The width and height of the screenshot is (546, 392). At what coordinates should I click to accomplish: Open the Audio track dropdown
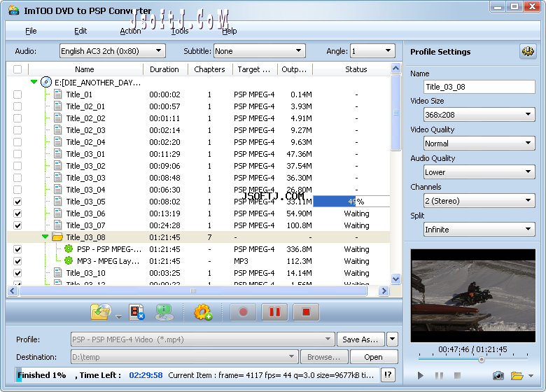click(x=113, y=51)
